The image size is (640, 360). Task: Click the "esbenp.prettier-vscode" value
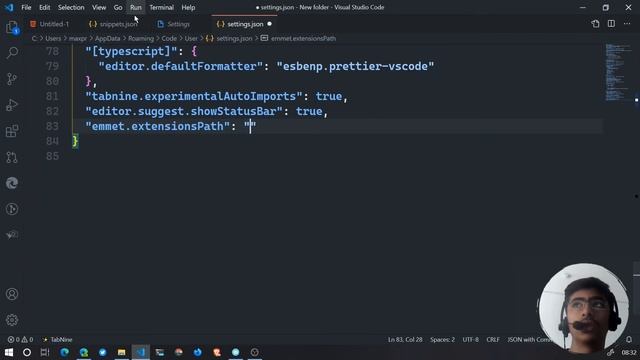click(355, 67)
